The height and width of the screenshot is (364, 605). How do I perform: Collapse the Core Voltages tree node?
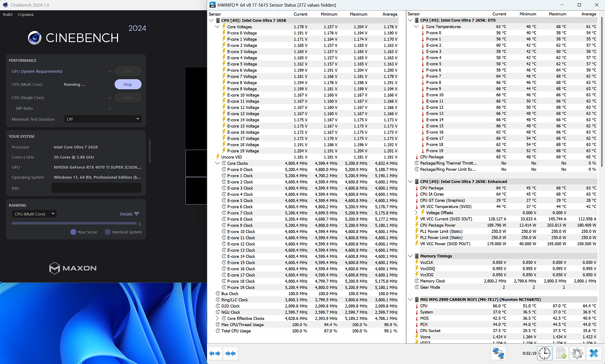(x=217, y=27)
